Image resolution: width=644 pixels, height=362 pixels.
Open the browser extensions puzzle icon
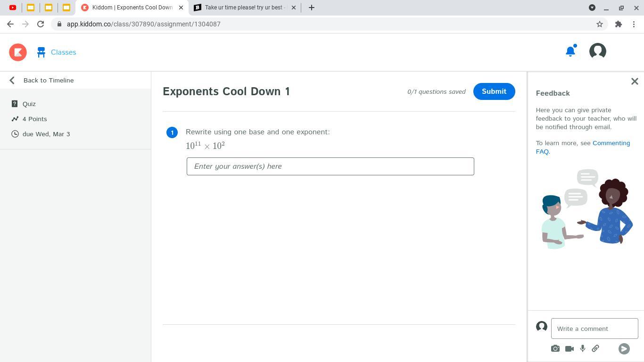tap(619, 24)
